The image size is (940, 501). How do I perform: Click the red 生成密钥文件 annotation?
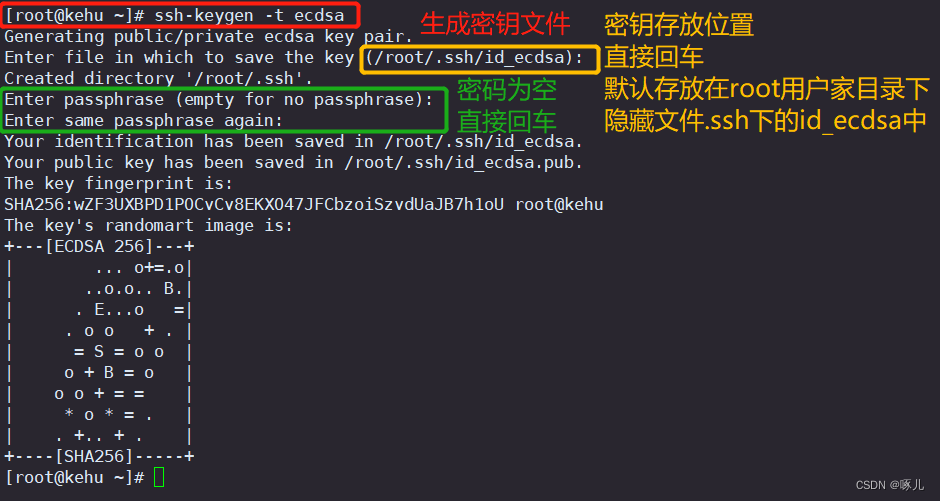point(494,24)
